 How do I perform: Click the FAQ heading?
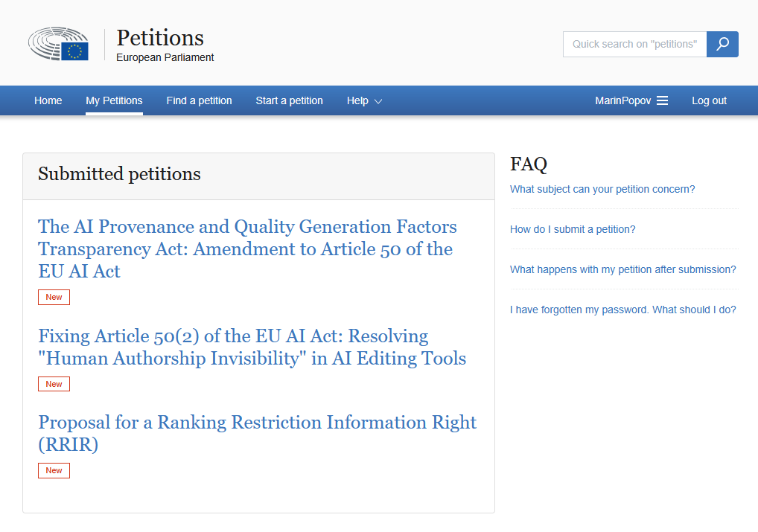pos(529,164)
